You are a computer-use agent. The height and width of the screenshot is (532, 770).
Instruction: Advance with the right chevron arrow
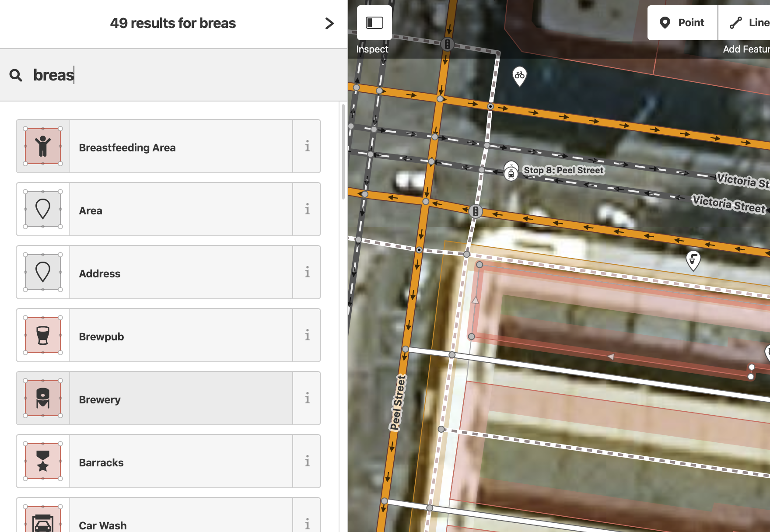(329, 23)
